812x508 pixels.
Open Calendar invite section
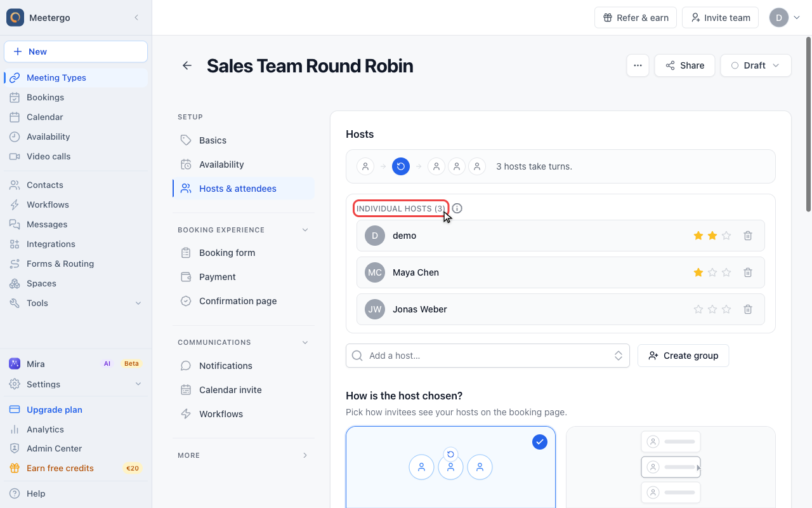(x=244, y=390)
